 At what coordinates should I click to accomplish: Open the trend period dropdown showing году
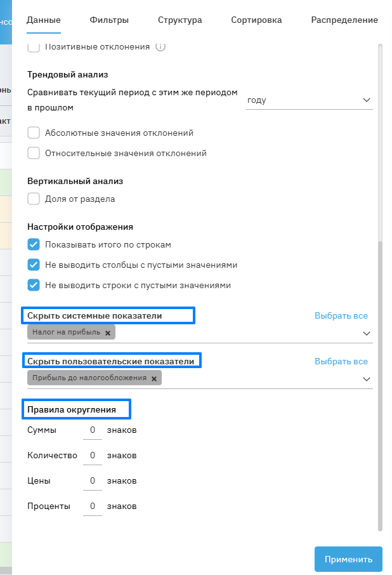309,100
